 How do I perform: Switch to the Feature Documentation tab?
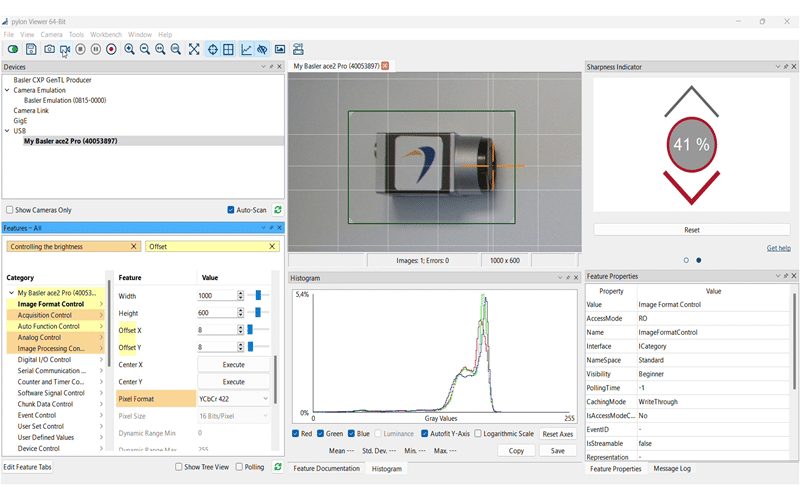[327, 468]
